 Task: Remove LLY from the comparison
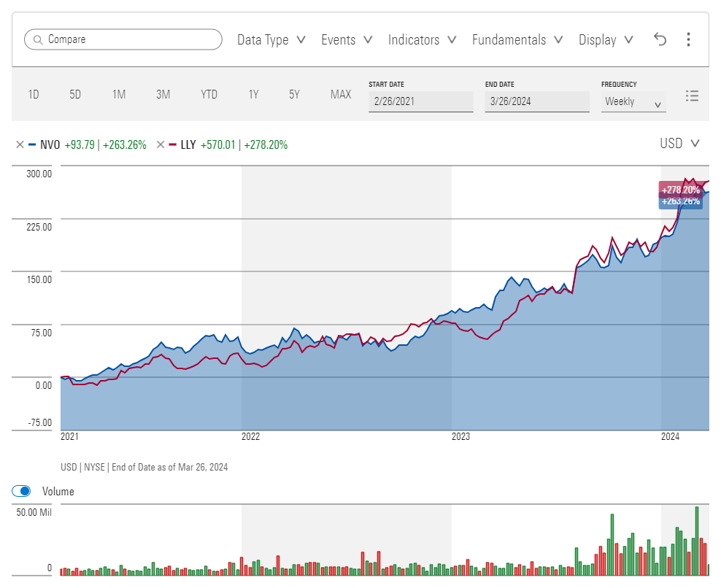tap(160, 145)
